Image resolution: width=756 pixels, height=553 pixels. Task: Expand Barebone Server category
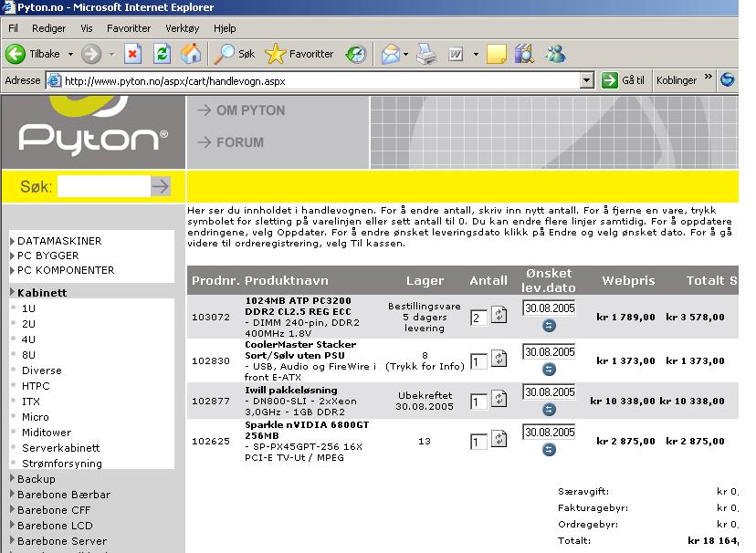click(x=58, y=541)
